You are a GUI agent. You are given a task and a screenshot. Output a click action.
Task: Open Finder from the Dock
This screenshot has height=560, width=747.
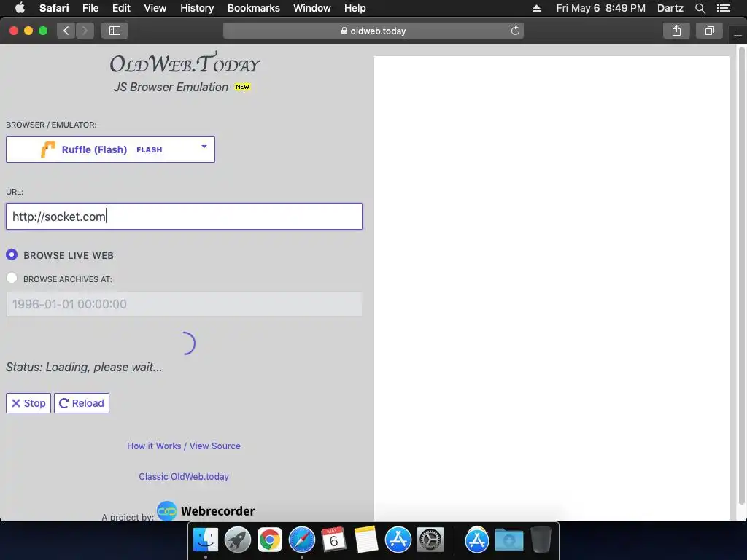[205, 540]
